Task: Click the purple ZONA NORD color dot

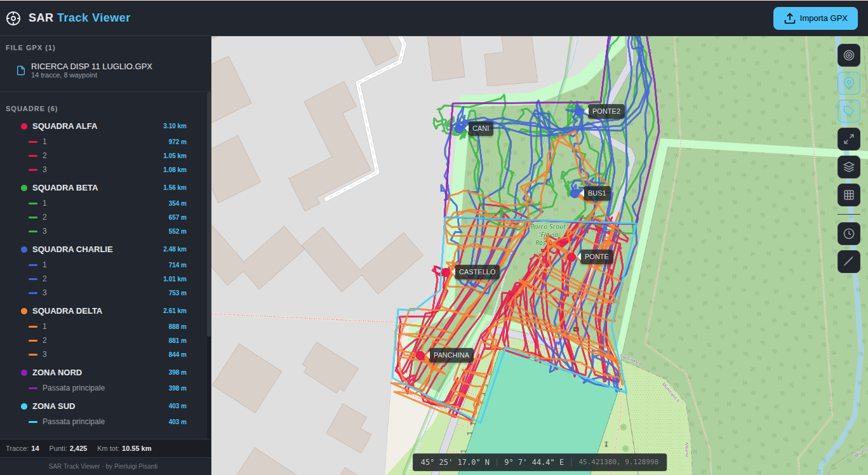Action: point(24,373)
